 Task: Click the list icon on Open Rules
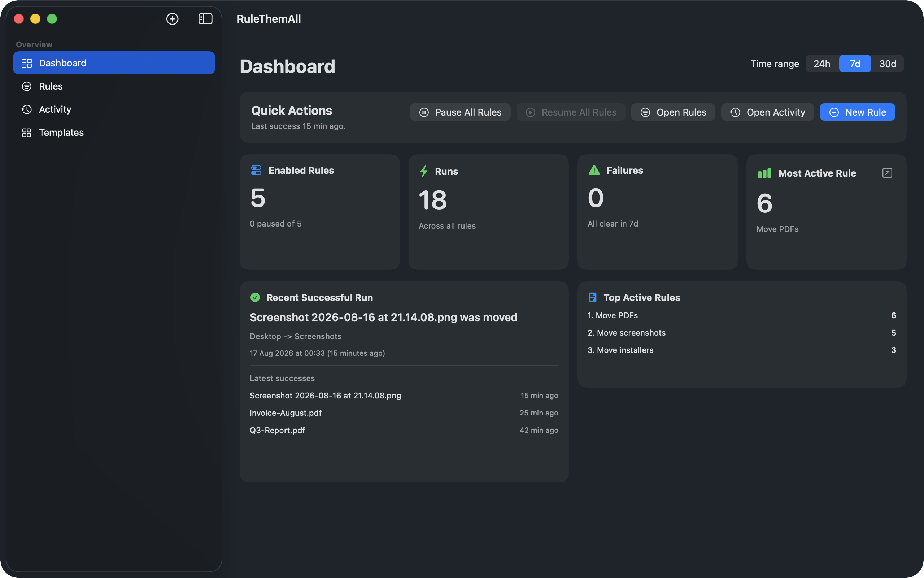(x=645, y=112)
